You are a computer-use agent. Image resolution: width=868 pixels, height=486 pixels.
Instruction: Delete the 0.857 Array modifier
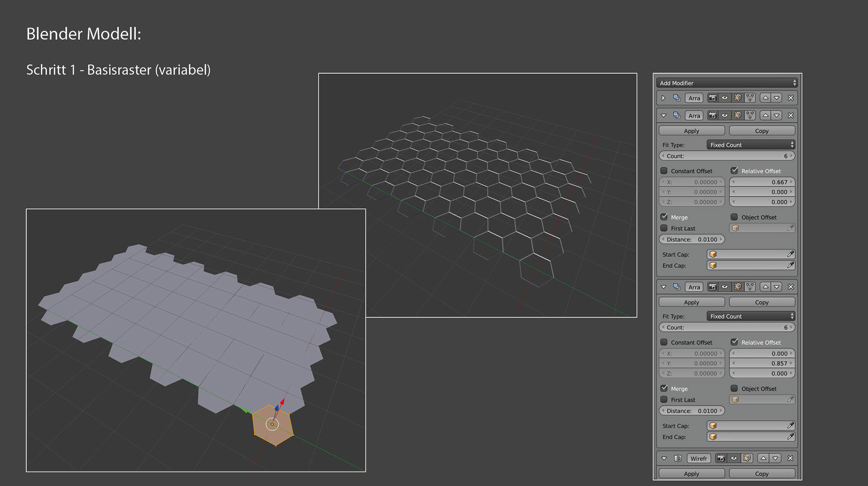791,287
